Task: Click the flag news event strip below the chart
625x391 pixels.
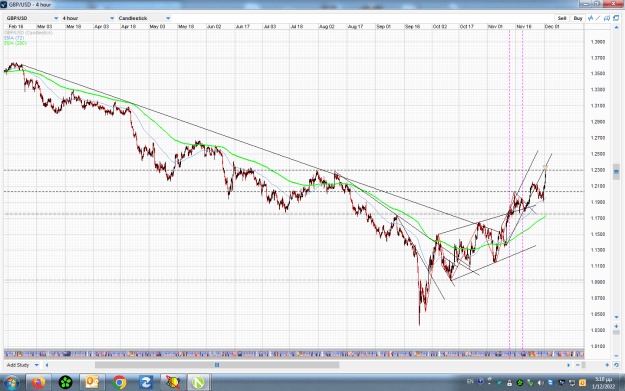Action: 294,354
